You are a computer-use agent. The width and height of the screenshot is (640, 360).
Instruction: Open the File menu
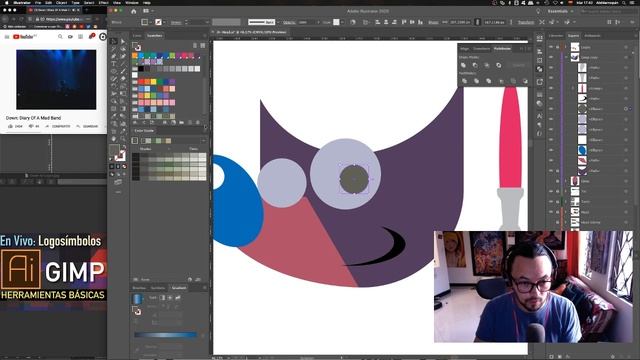[x=38, y=2]
